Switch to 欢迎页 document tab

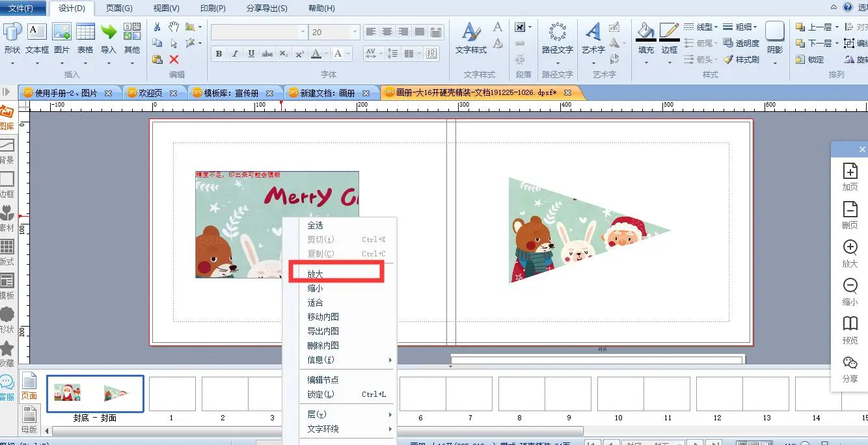pyautogui.click(x=150, y=93)
